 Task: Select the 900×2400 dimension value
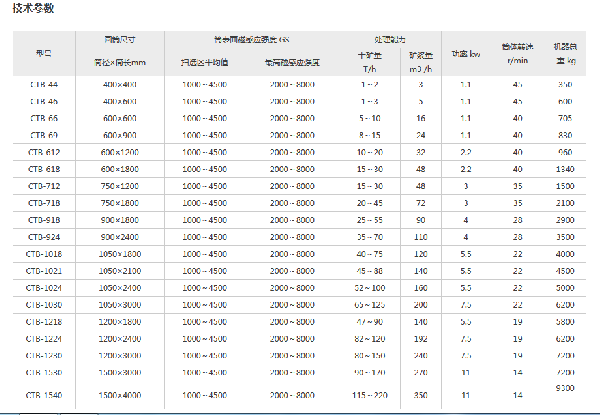coord(120,237)
